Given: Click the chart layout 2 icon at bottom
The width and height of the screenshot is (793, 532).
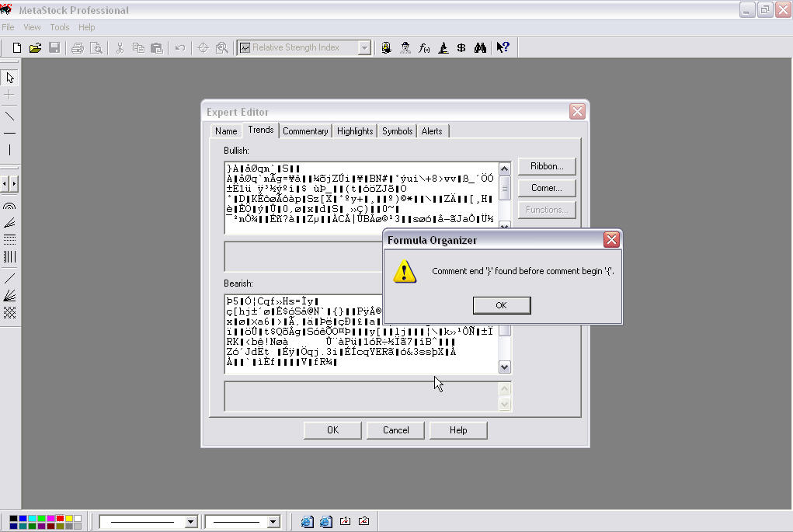Looking at the screenshot, I should (363, 521).
